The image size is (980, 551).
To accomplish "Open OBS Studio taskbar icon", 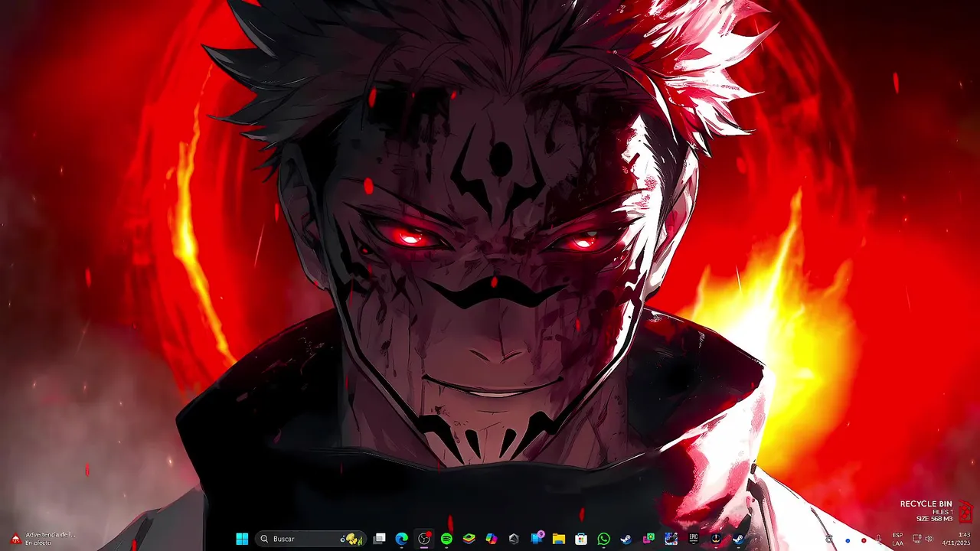I will 424,539.
